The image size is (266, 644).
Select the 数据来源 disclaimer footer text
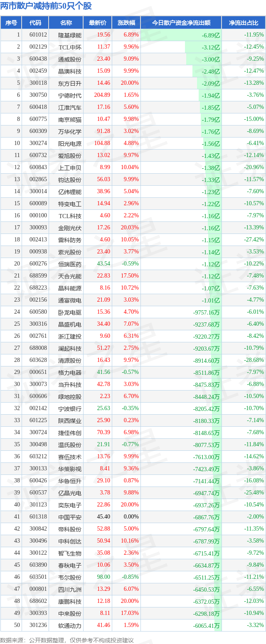67,639
